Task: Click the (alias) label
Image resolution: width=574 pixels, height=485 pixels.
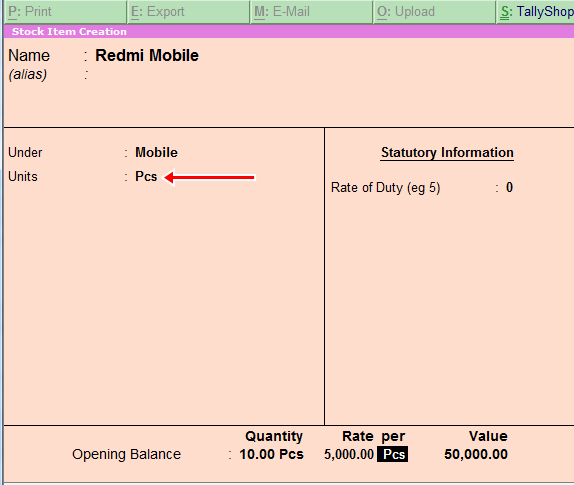Action: coord(28,74)
